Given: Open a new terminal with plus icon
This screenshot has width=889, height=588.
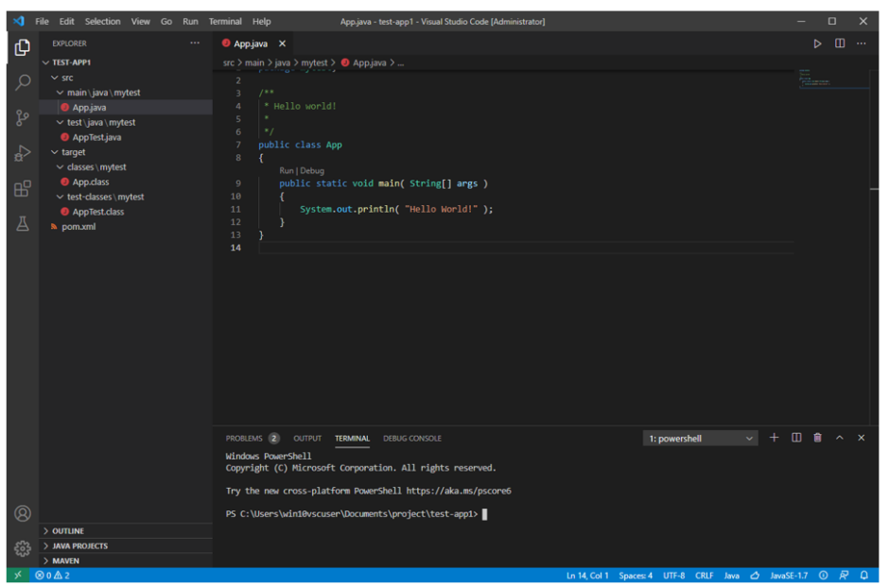Looking at the screenshot, I should (x=775, y=438).
